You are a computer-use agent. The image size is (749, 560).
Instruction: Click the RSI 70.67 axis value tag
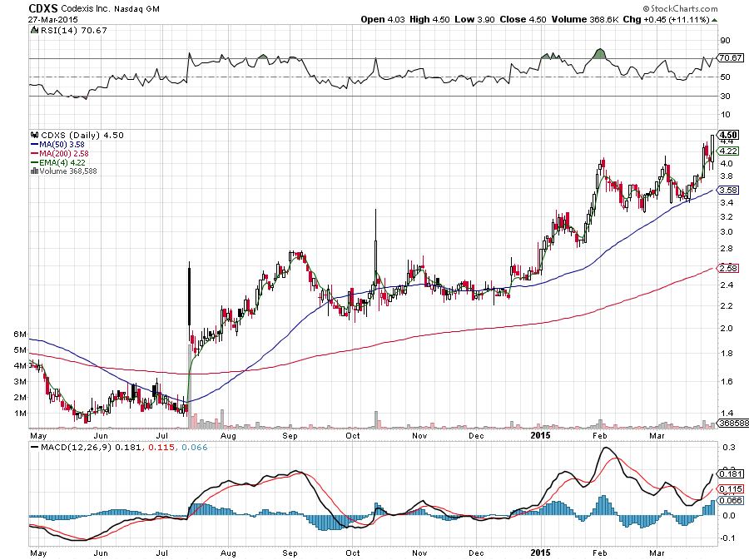[x=731, y=57]
